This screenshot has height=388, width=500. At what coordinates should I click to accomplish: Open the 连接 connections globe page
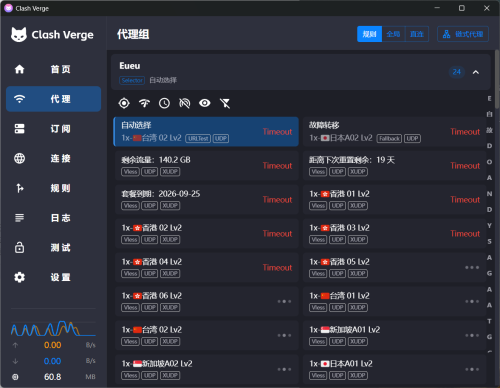click(x=53, y=158)
